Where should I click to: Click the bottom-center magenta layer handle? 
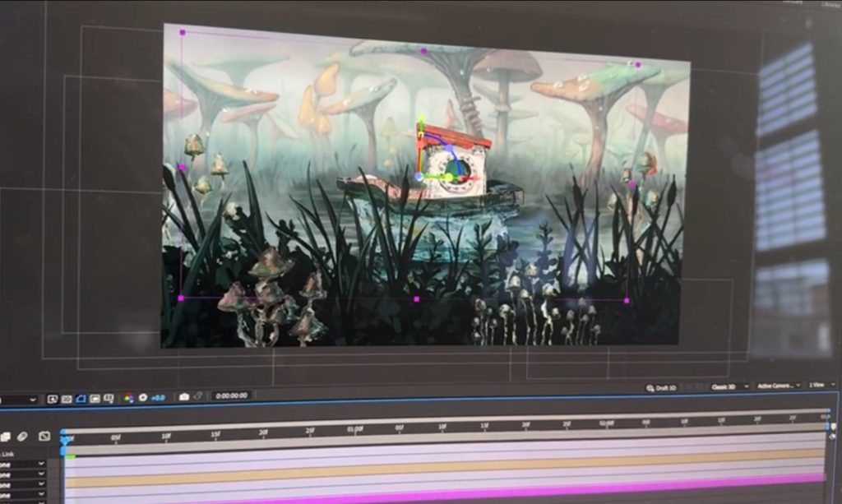[416, 299]
